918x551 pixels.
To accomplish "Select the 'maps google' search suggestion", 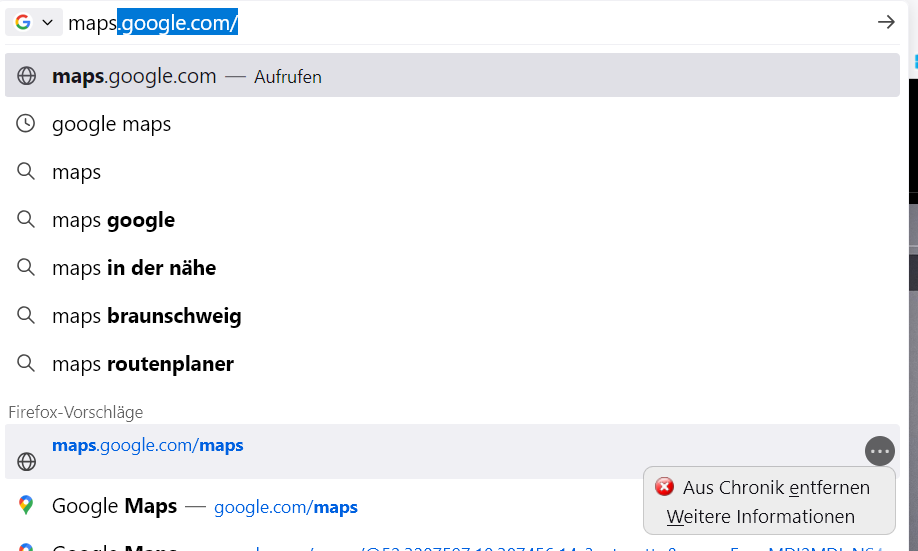I will 114,220.
